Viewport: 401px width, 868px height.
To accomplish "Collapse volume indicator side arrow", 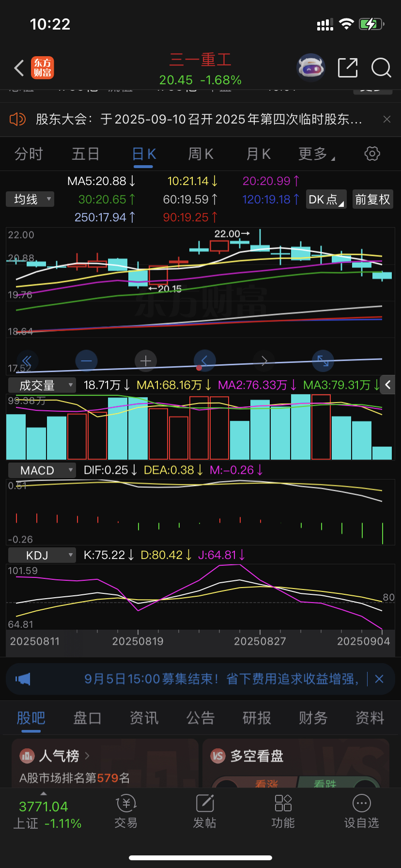I will (388, 385).
